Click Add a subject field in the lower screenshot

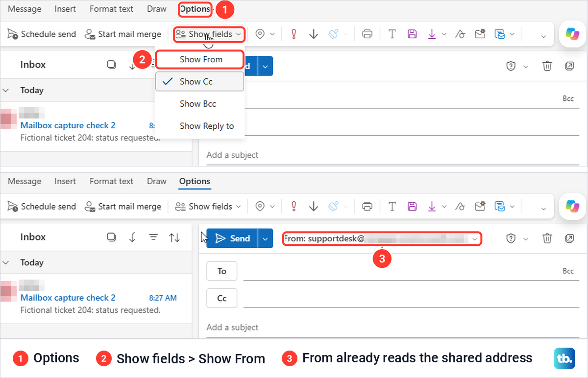point(392,327)
